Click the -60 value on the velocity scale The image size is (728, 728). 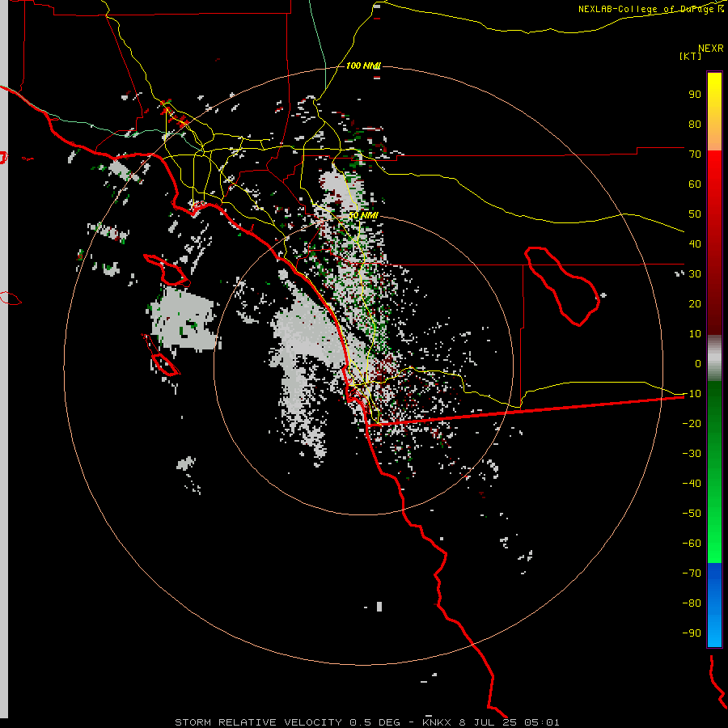[x=692, y=544]
